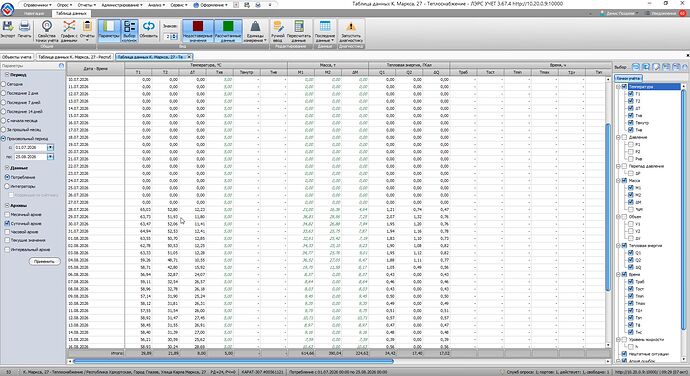Open Единицы измерения weight dropdown
The image size is (690, 376).
(x=255, y=31)
